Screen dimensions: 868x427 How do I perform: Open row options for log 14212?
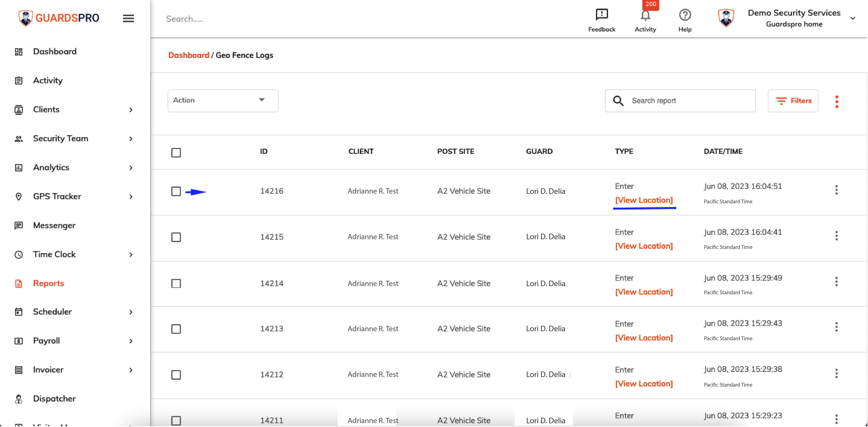[836, 374]
